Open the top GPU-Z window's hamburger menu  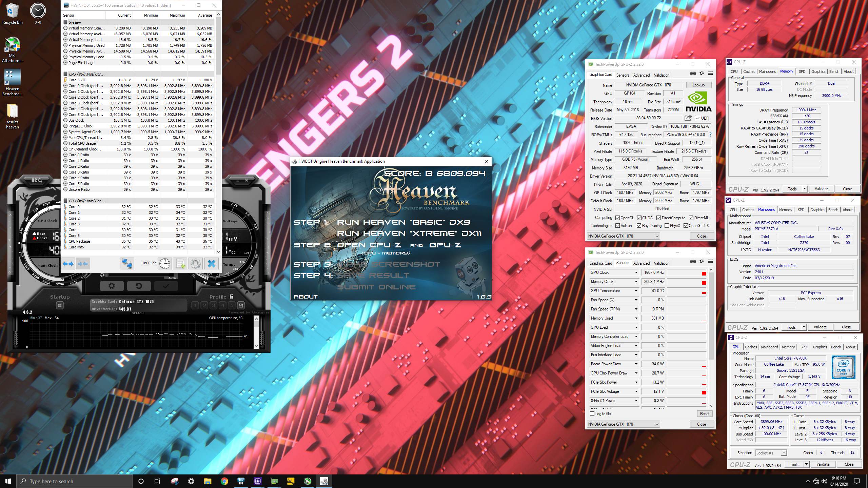tap(710, 73)
